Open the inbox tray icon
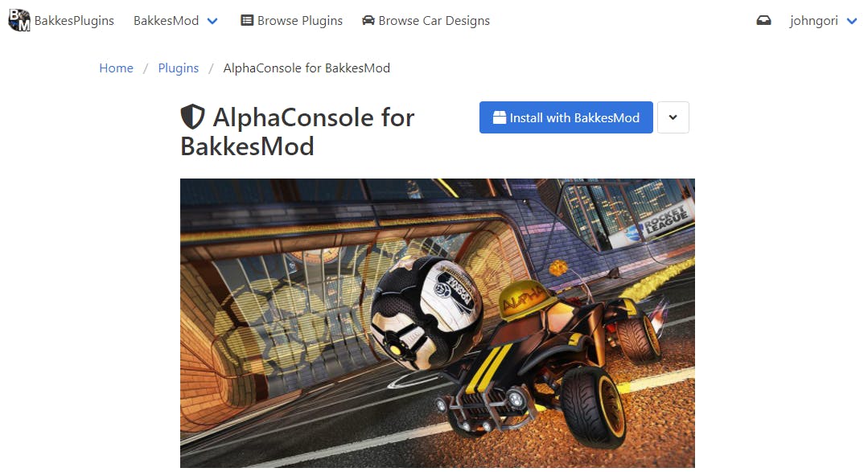 [763, 20]
